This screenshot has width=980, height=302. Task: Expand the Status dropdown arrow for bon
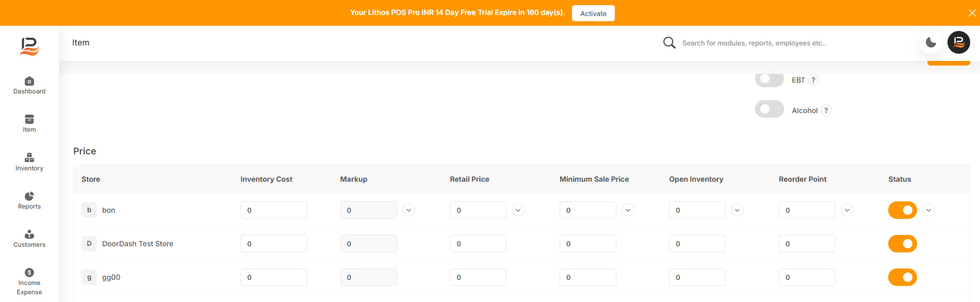[x=928, y=210]
